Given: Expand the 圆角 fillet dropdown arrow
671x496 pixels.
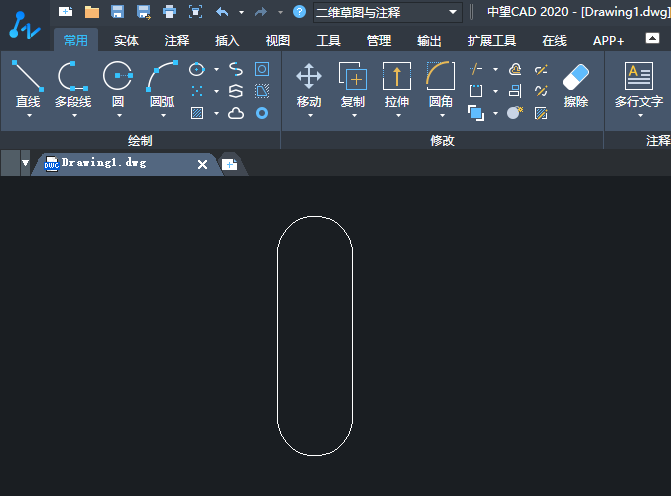Looking at the screenshot, I should click(x=442, y=116).
